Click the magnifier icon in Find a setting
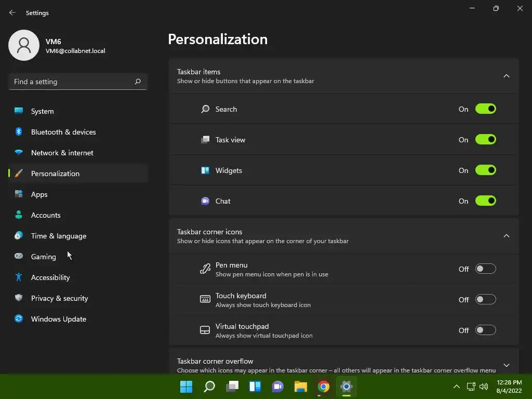The width and height of the screenshot is (532, 399). (x=137, y=82)
